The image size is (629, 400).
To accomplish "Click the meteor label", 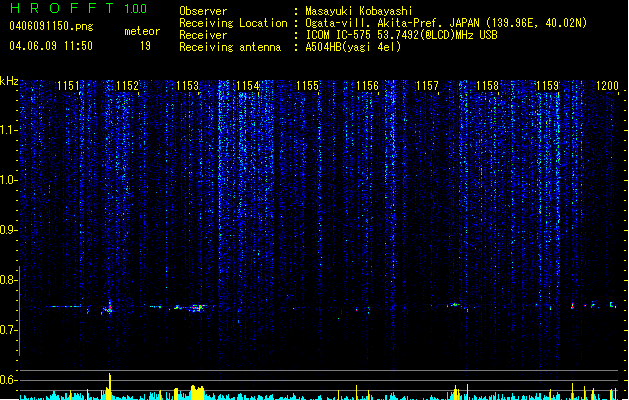I will coord(142,31).
